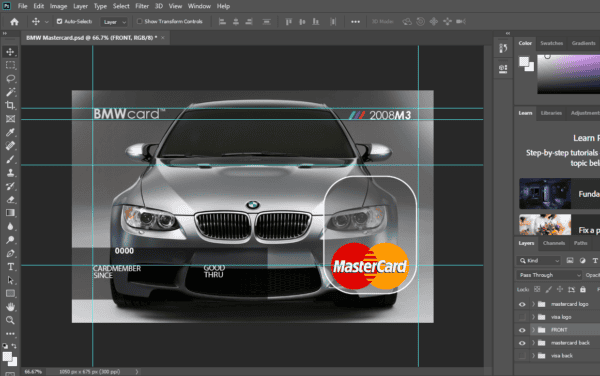
Task: Swap foreground and background colors
Action: (14, 346)
